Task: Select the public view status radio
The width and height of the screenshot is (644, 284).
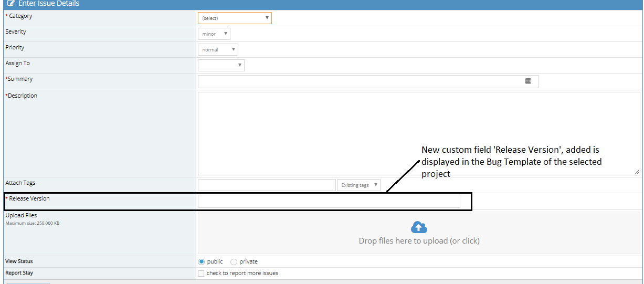Action: pyautogui.click(x=202, y=261)
